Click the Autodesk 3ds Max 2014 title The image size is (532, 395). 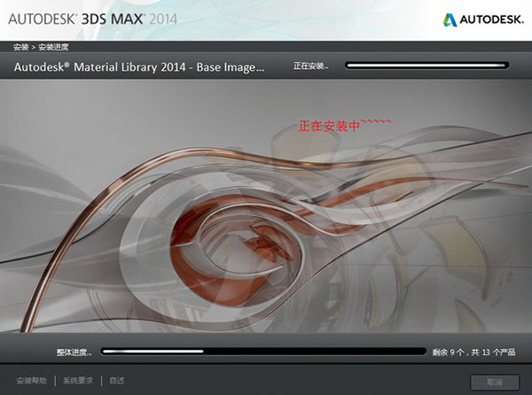point(92,19)
